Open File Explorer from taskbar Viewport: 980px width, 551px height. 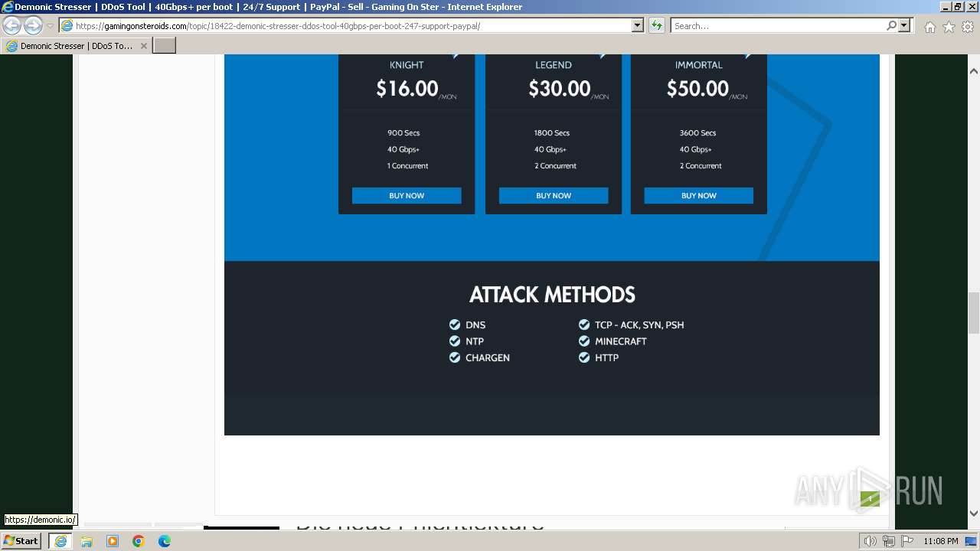click(87, 541)
